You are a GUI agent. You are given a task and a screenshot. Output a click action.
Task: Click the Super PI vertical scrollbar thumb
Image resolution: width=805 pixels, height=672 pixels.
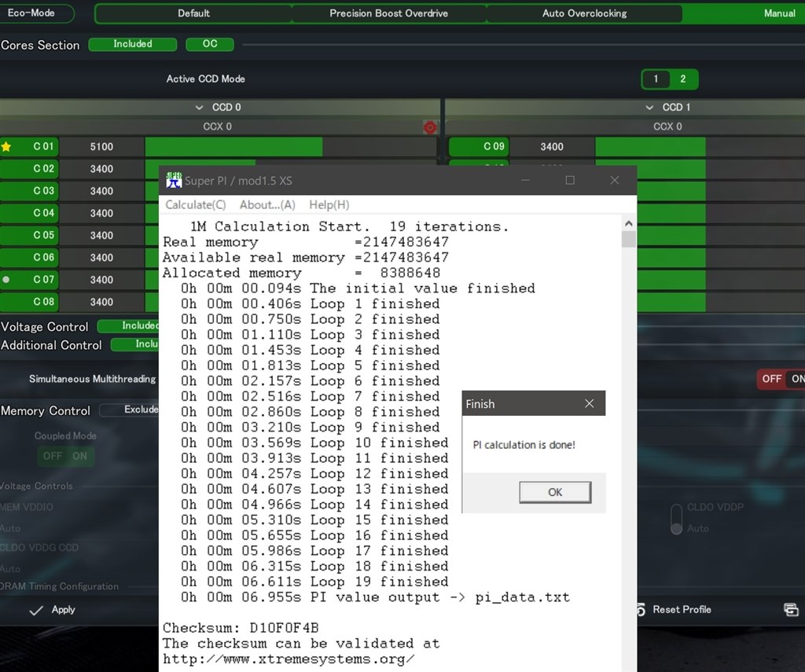628,239
